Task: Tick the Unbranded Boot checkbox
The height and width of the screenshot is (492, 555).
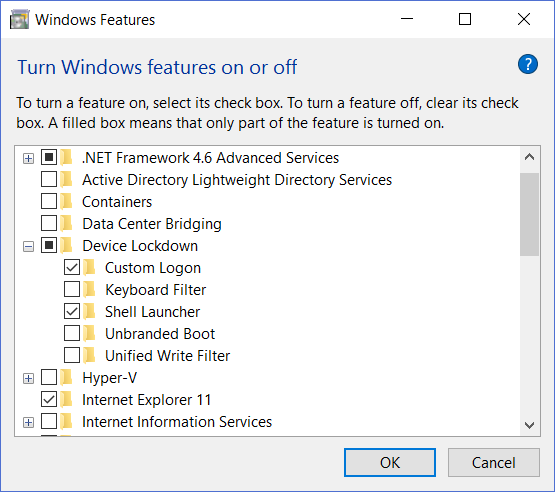Action: click(x=72, y=333)
